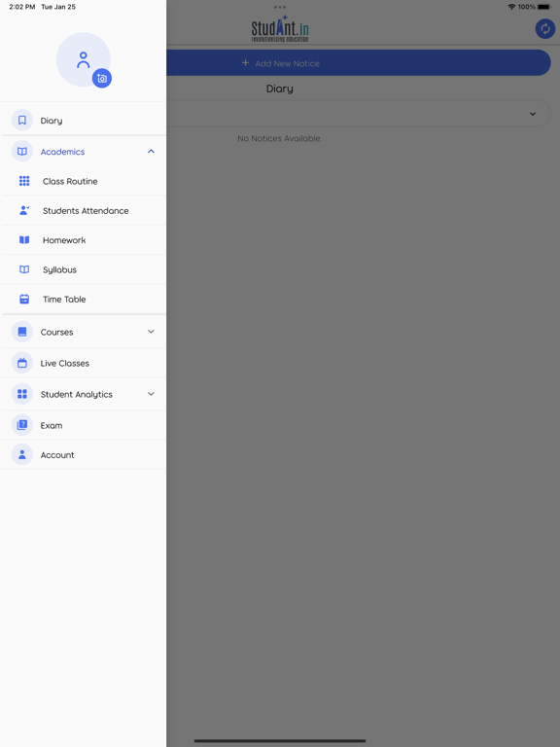
Task: Tap the profile avatar placeholder
Action: point(84,59)
